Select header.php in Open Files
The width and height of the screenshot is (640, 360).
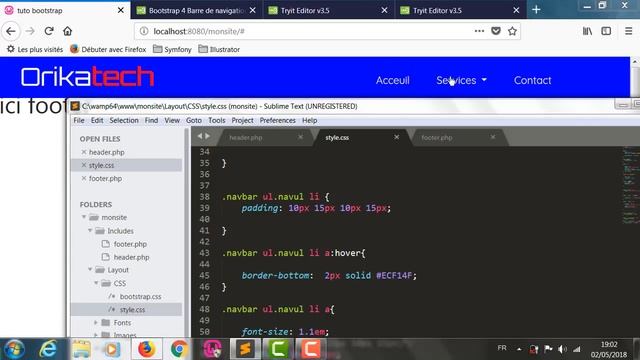click(x=107, y=152)
